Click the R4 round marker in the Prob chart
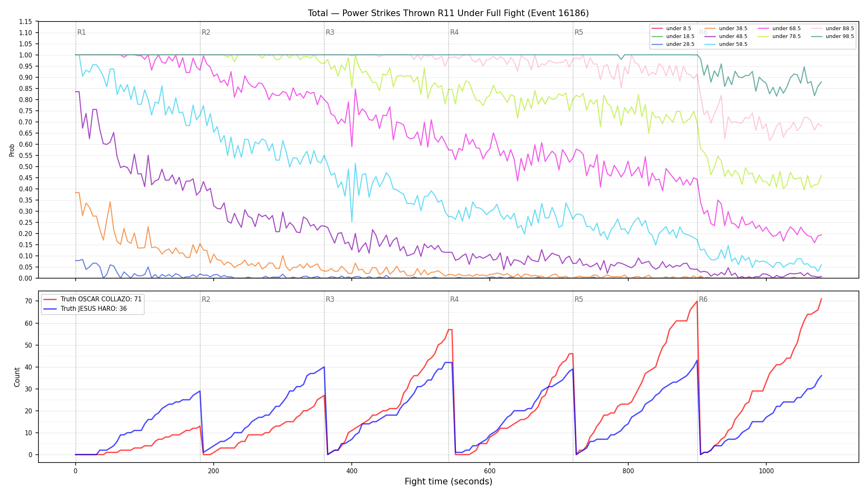 pos(454,32)
